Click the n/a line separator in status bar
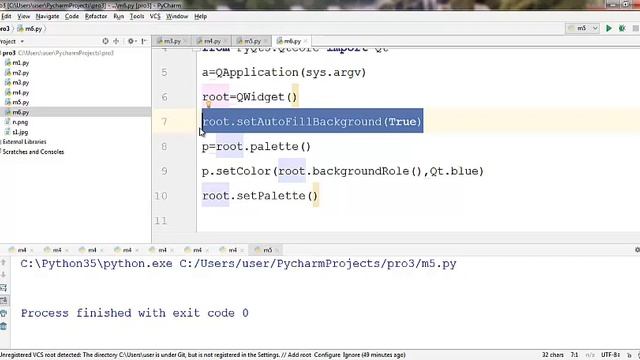Screen dimensions: 640x360 [590, 355]
